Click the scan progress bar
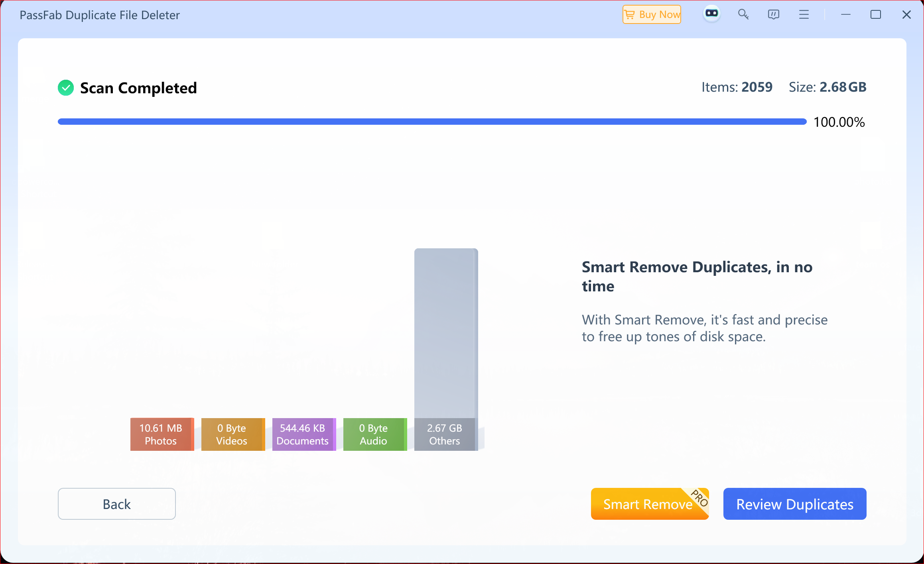The height and width of the screenshot is (564, 924). point(432,122)
